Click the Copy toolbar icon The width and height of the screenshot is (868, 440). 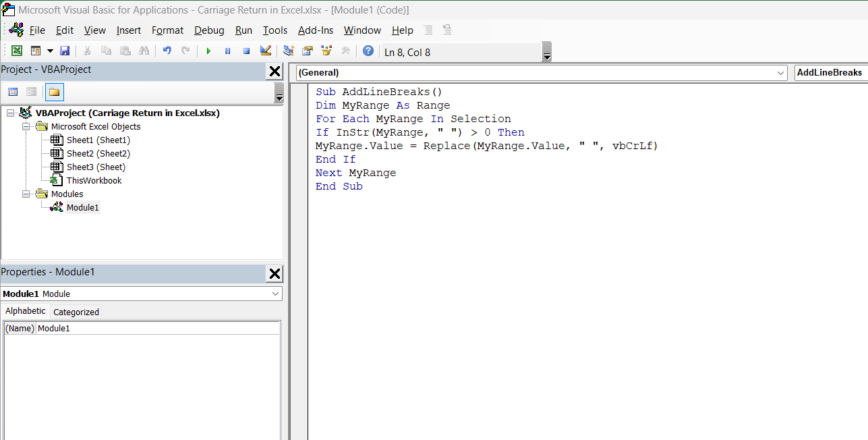106,51
